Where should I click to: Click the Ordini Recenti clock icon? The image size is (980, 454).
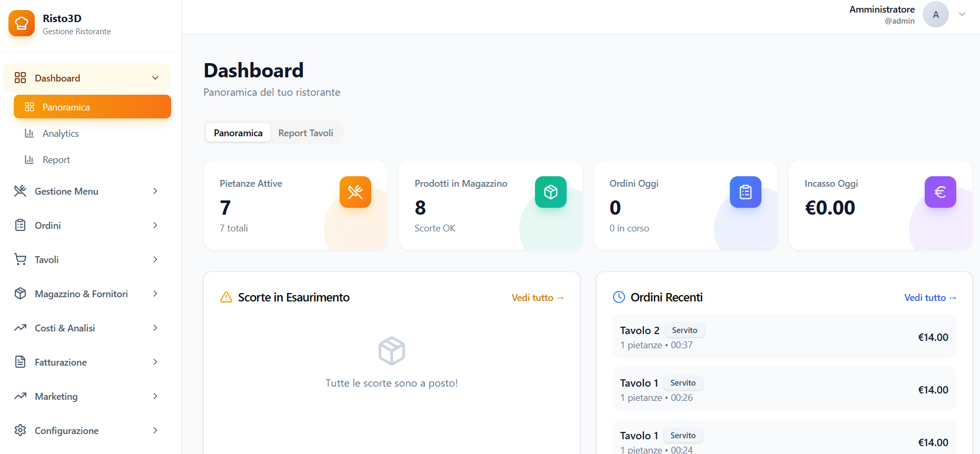619,297
